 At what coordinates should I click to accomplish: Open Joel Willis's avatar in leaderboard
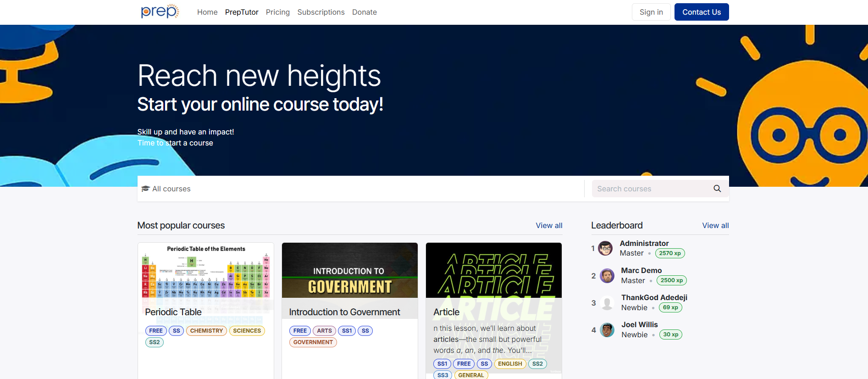607,330
